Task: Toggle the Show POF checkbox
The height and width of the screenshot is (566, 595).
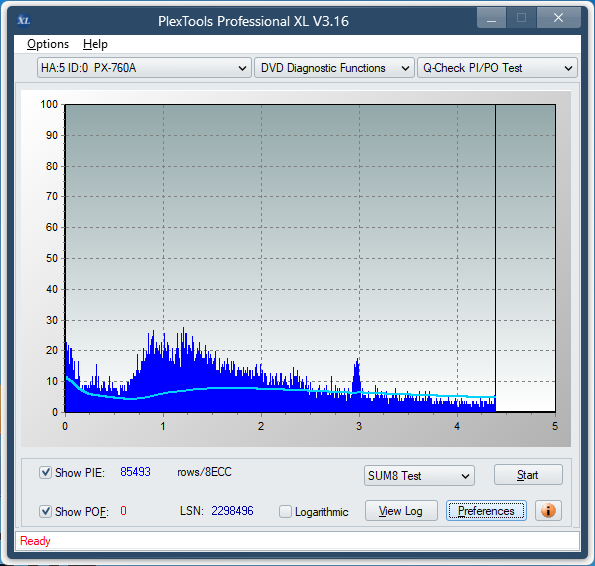Action: click(x=45, y=511)
